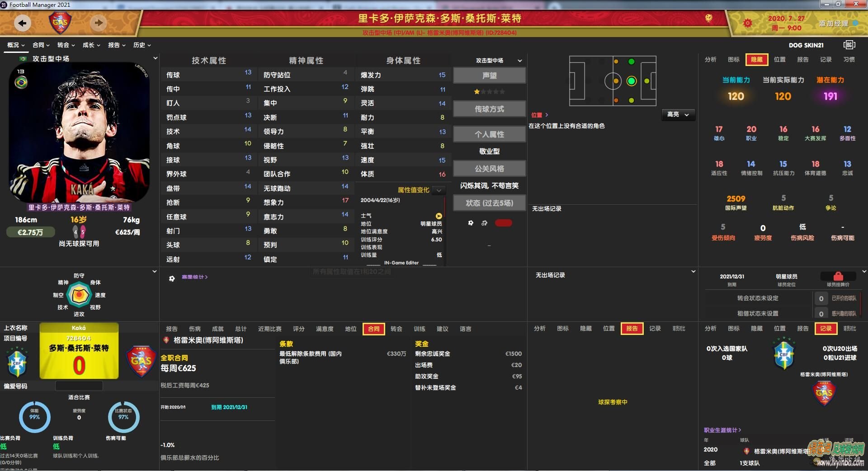
Task: Click the 个人属性 button
Action: point(490,134)
